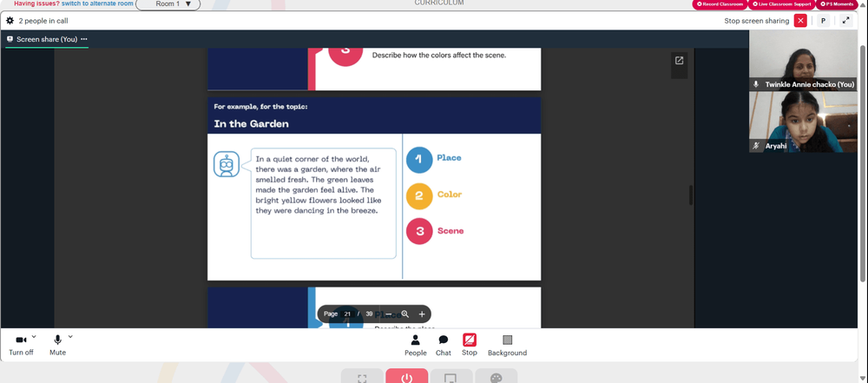Click the blue number 1 Place circle
The height and width of the screenshot is (383, 868).
pos(419,160)
